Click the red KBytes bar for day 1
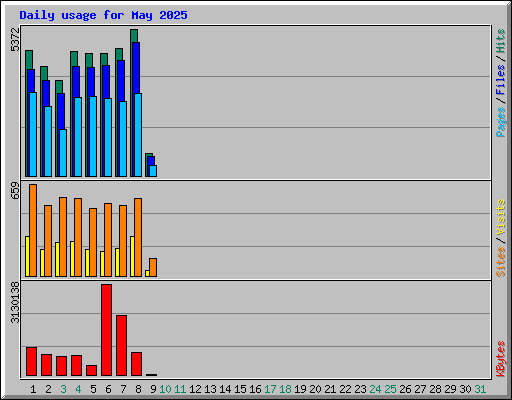Screen dimensions: 512x400 pyautogui.click(x=32, y=361)
